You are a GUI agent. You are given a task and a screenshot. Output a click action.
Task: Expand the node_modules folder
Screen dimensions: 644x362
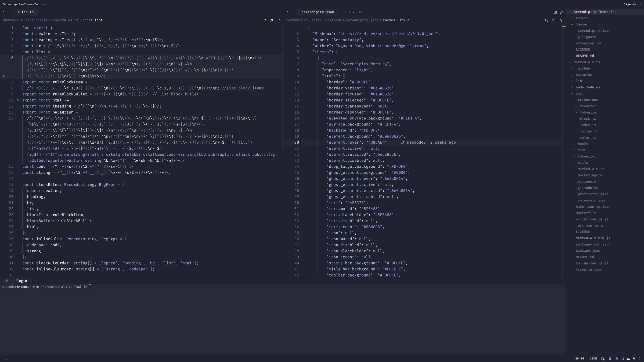pyautogui.click(x=588, y=87)
